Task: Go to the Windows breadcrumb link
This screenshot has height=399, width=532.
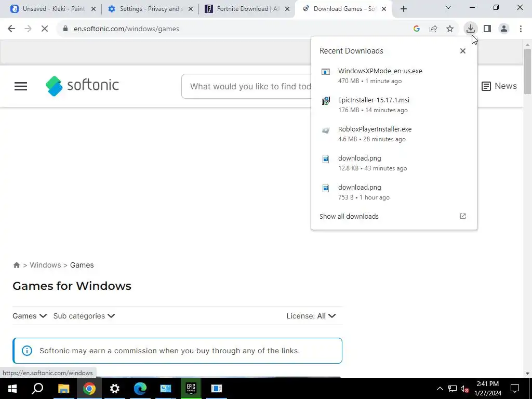Action: [46, 265]
